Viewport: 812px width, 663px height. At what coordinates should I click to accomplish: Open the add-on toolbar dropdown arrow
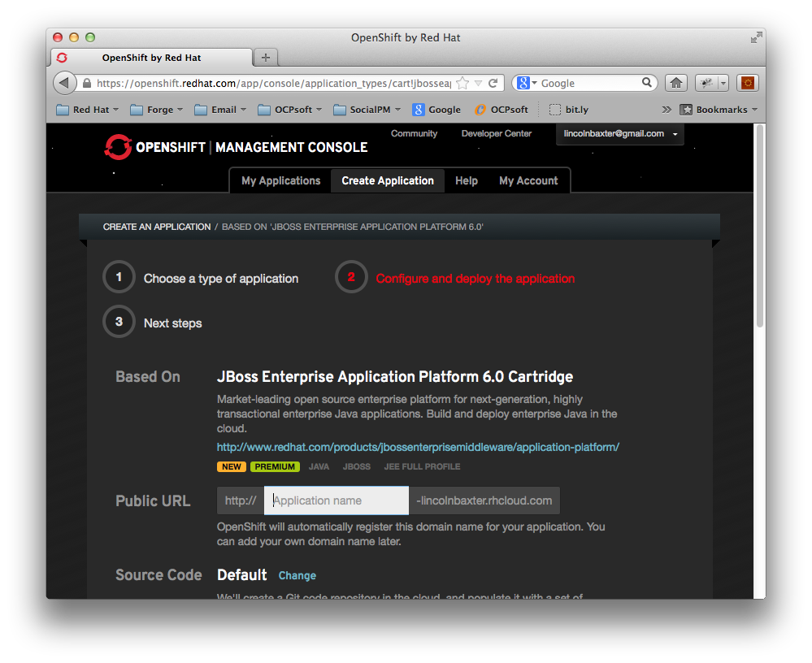point(723,83)
